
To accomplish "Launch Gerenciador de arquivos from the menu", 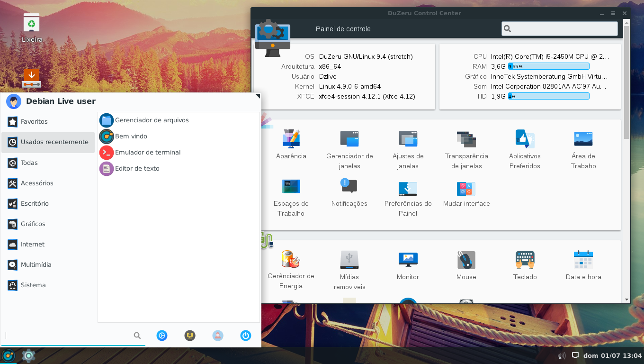I will coord(179,120).
